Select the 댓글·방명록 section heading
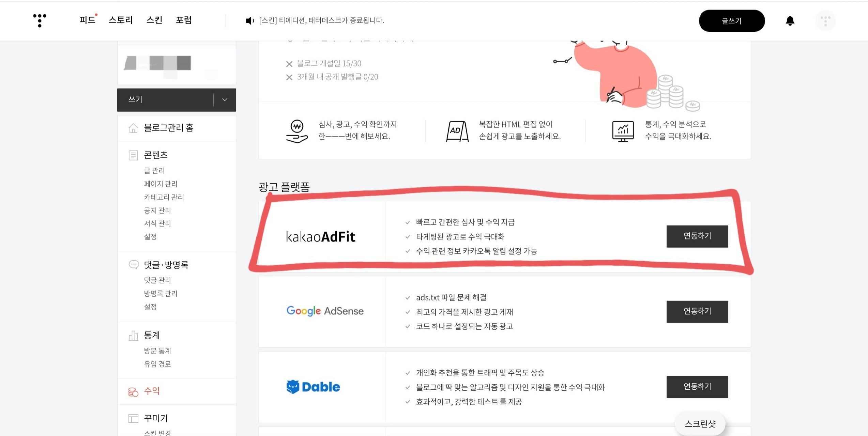 pos(166,265)
